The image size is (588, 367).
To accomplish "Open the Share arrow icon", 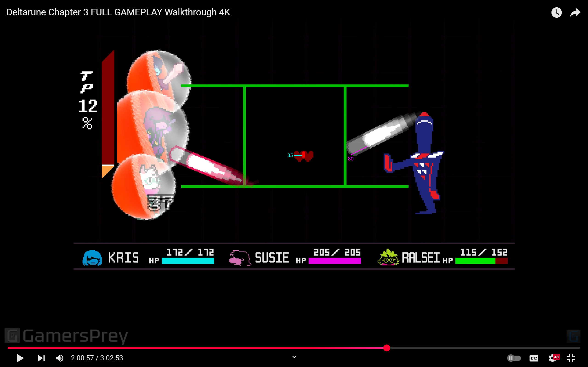I will point(575,12).
